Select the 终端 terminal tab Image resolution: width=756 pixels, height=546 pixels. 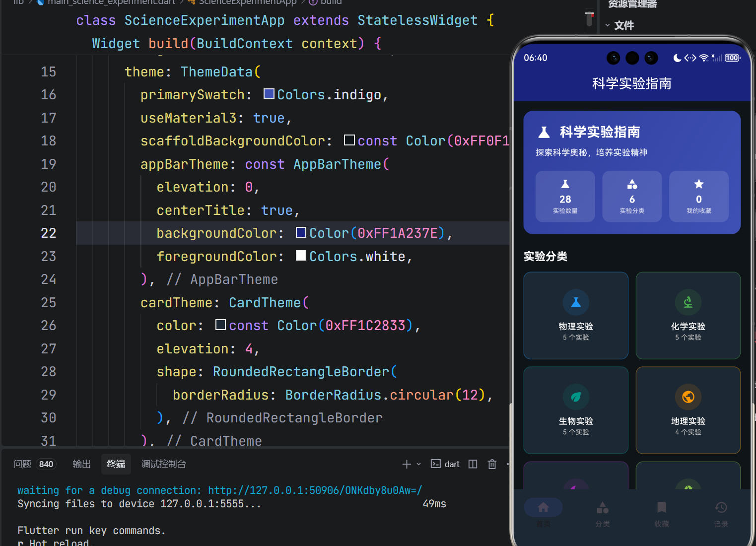116,464
